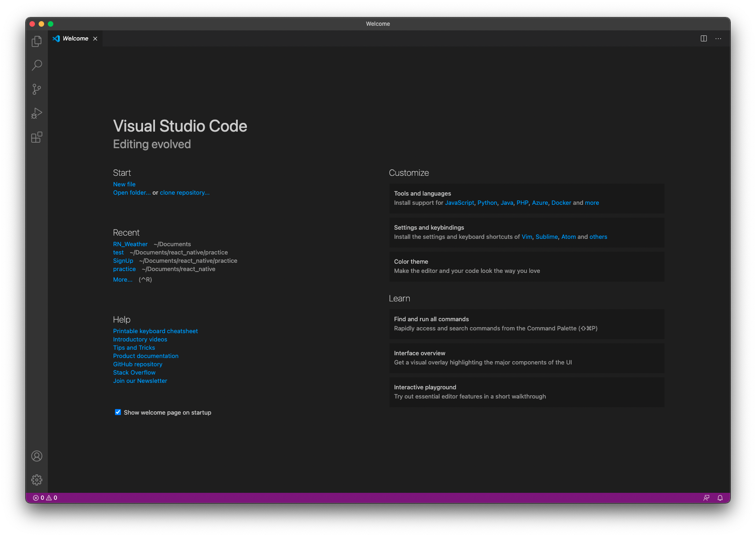Open recent project SignUp
Screen dimensions: 756x537
coord(123,261)
